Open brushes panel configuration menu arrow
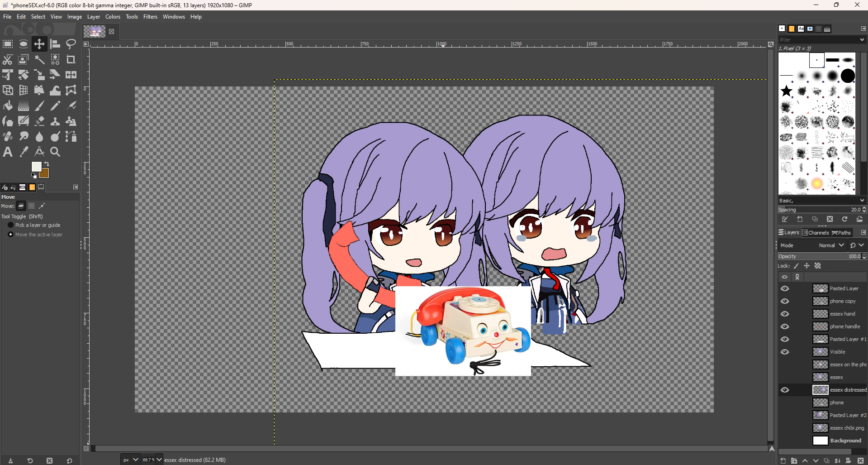 coord(863,29)
